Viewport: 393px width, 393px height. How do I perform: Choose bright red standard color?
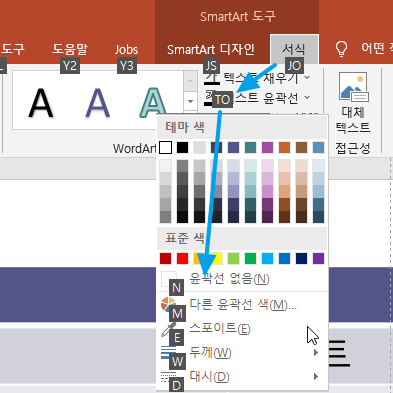click(x=182, y=258)
